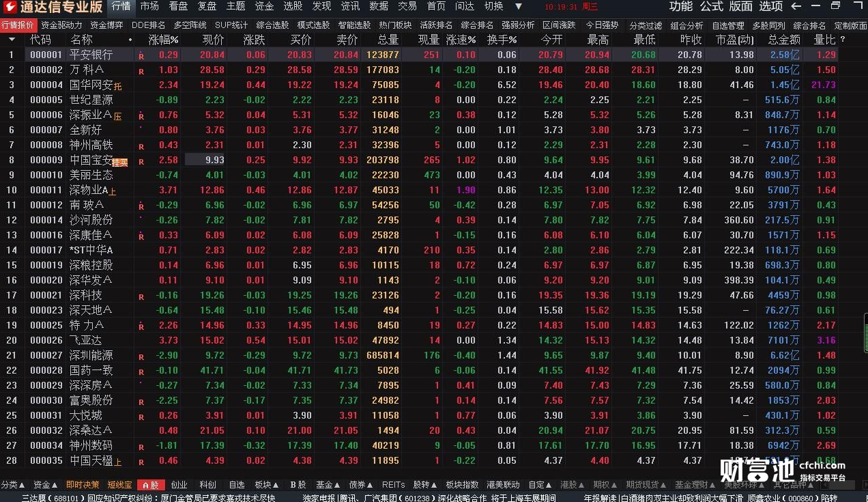Viewport: 868px width, 502px height.
Task: Sort by the 总量 column header
Action: (x=388, y=40)
